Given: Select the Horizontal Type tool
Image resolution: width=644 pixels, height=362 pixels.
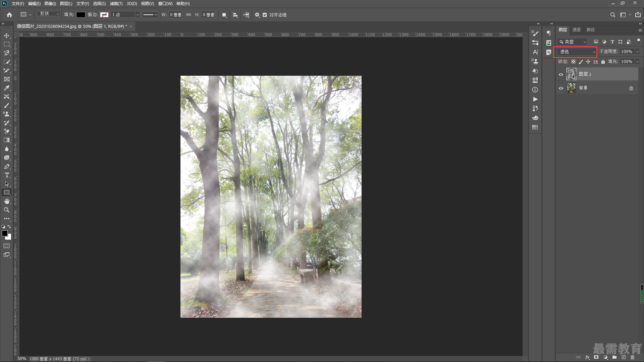Looking at the screenshot, I should pos(7,175).
